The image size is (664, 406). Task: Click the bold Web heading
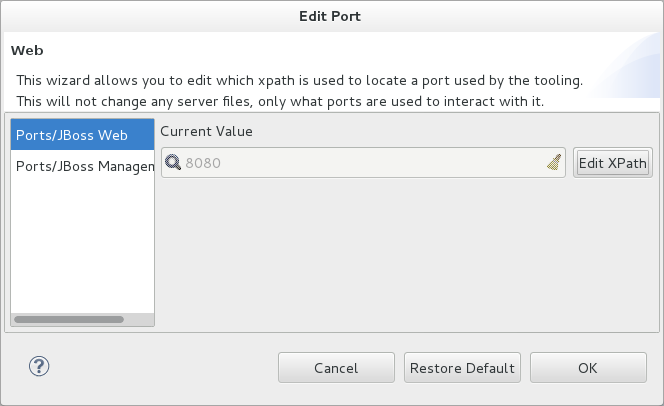(27, 50)
